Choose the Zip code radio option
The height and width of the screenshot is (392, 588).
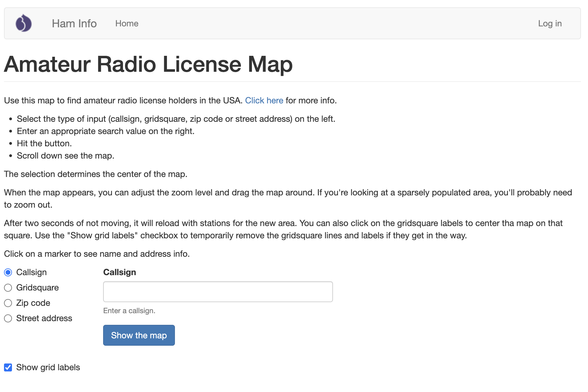pyautogui.click(x=8, y=303)
